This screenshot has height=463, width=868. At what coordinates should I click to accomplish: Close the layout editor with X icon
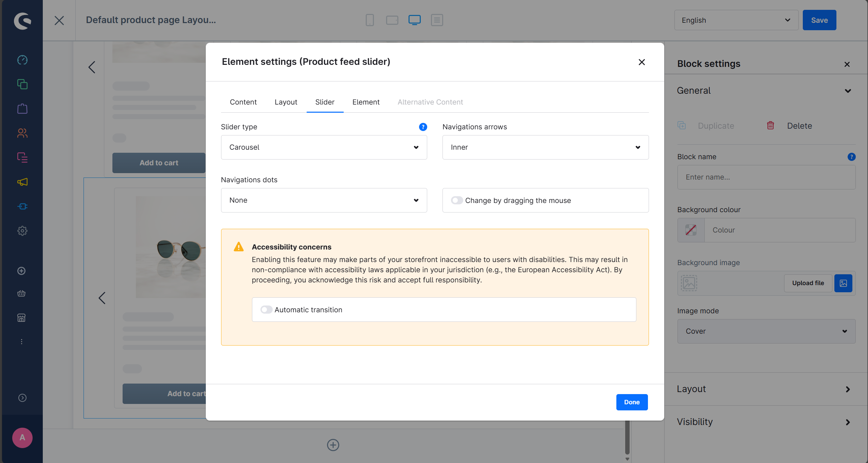[x=59, y=20]
